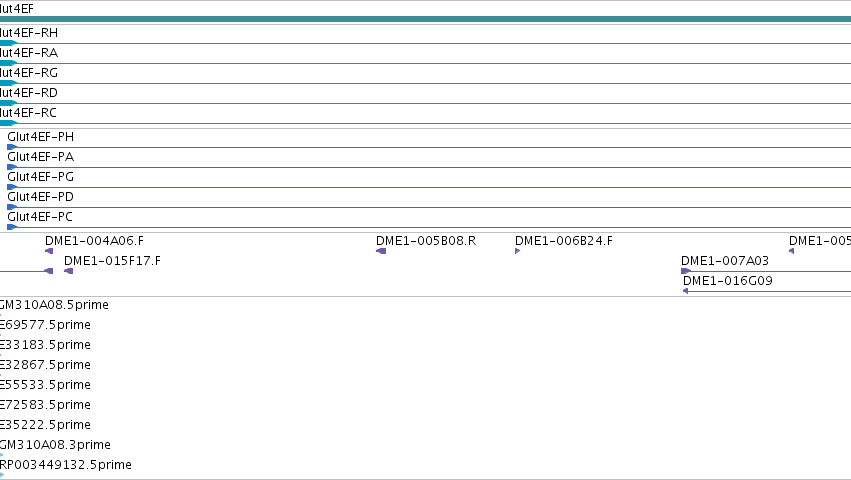Click the DME1-004A06.F feature label

[94, 241]
